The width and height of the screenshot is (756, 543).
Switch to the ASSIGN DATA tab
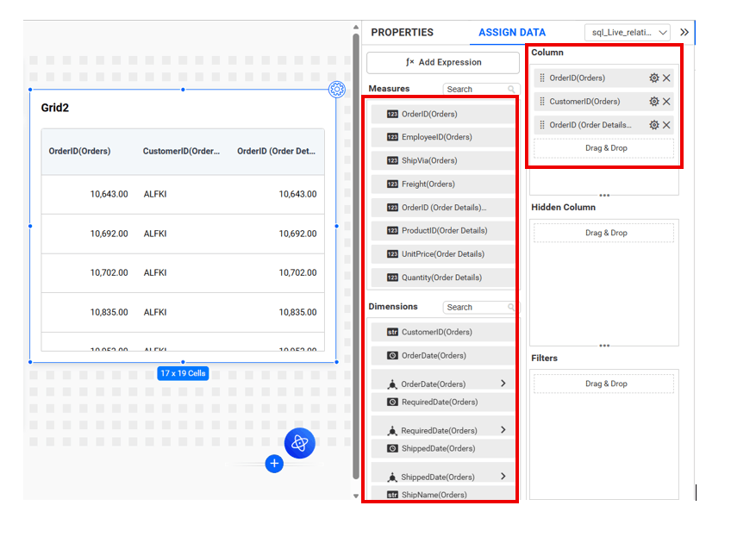tap(512, 32)
